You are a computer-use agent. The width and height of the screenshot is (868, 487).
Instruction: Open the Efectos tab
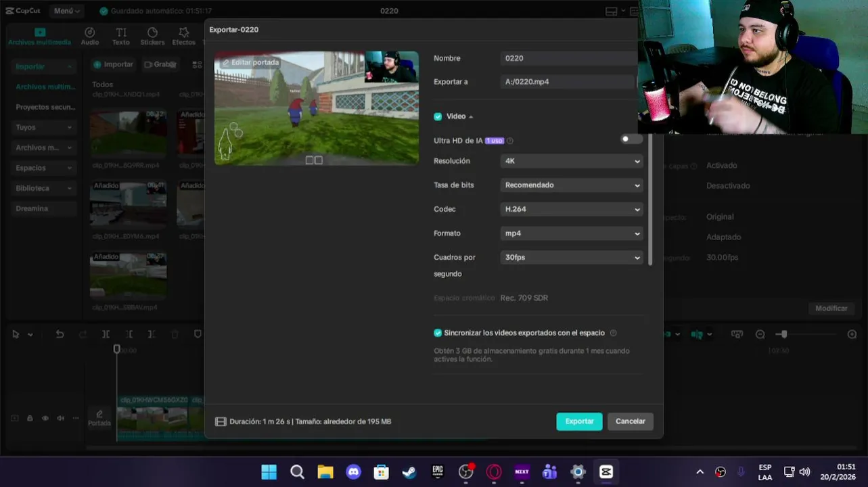pyautogui.click(x=183, y=37)
